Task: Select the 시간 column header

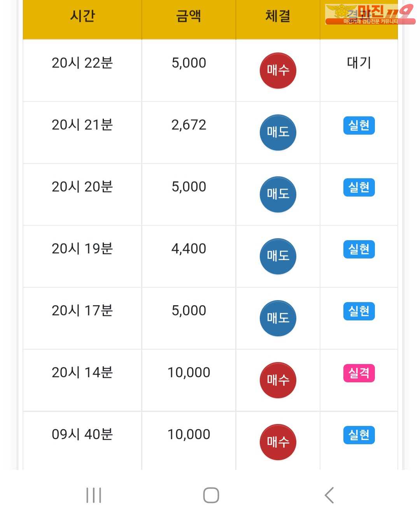Action: click(82, 16)
